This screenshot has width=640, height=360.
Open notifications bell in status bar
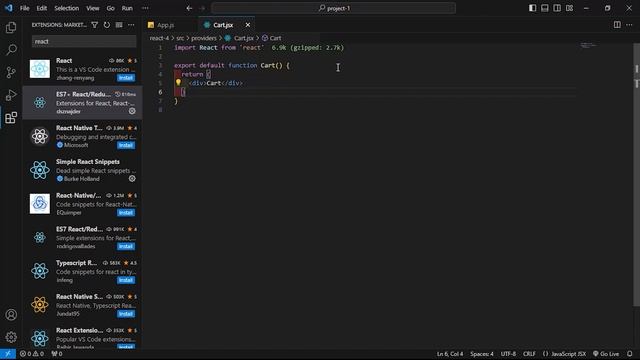click(630, 354)
